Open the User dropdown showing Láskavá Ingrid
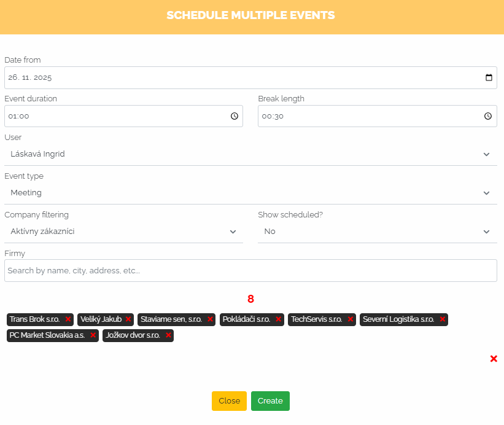The image size is (504, 425). [250, 154]
